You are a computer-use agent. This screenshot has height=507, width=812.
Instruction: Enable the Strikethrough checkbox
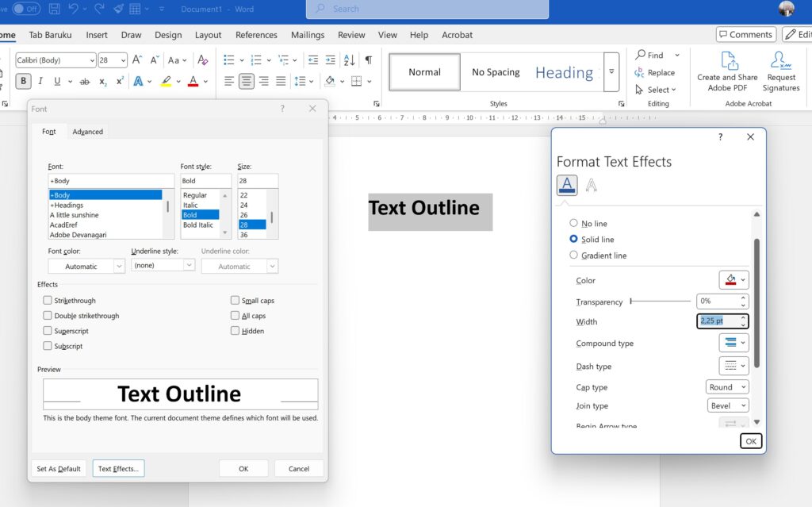point(48,300)
